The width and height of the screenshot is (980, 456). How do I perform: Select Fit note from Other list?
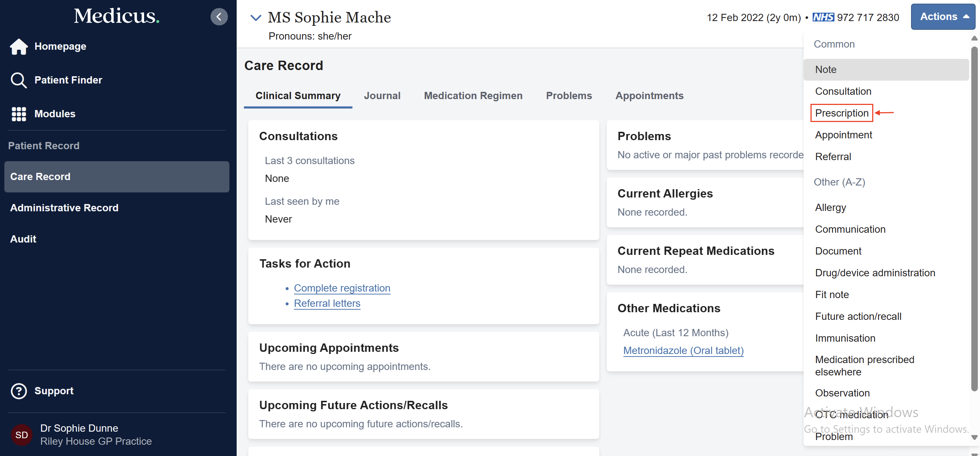pyautogui.click(x=832, y=294)
